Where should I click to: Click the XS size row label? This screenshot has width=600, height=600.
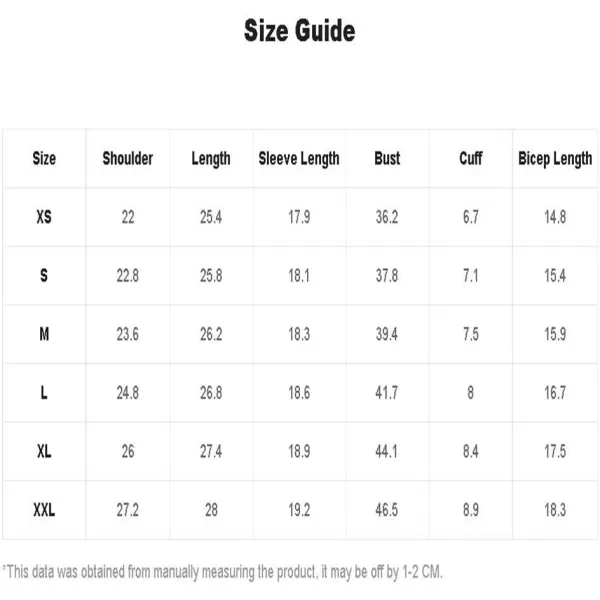pos(44,217)
